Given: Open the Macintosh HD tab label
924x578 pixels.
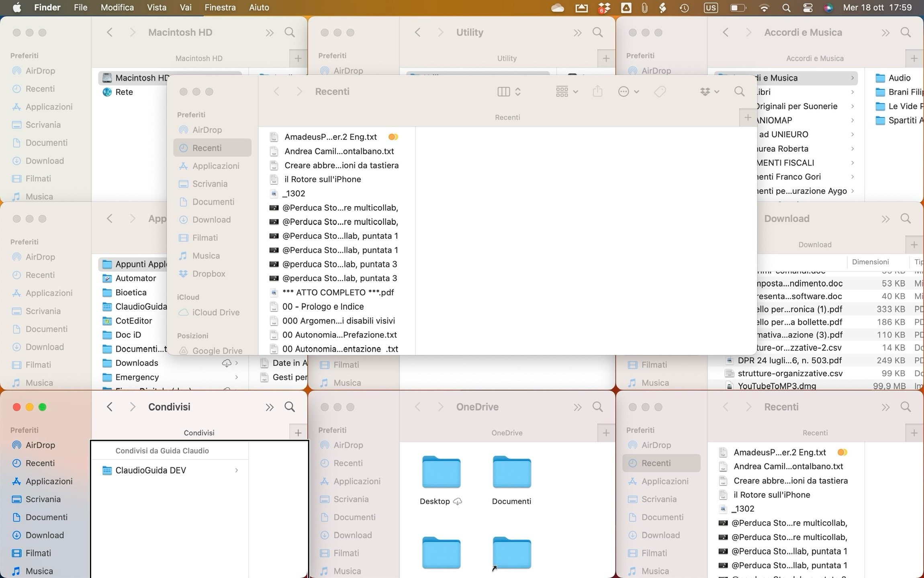Looking at the screenshot, I should coord(199,59).
